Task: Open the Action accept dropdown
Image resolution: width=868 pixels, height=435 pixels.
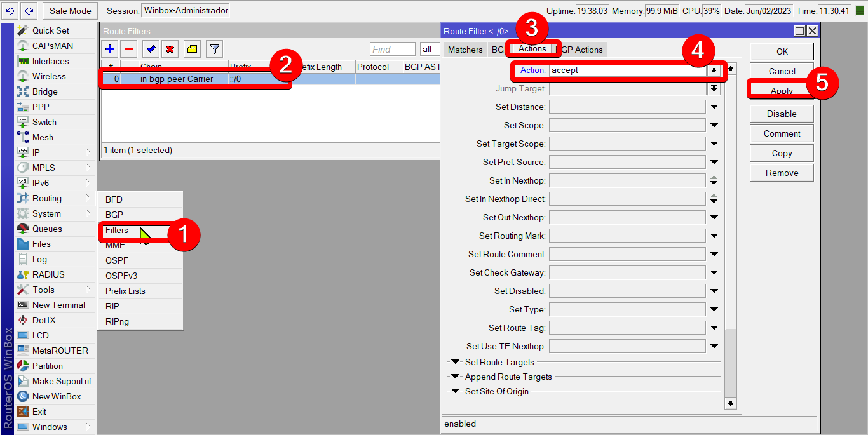Action: (x=714, y=70)
